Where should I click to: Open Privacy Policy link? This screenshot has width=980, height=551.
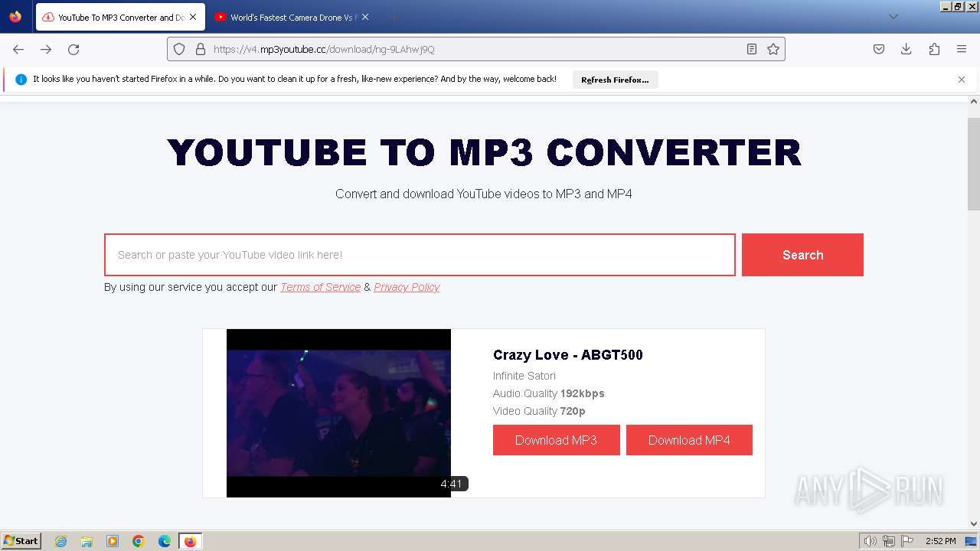click(x=407, y=287)
